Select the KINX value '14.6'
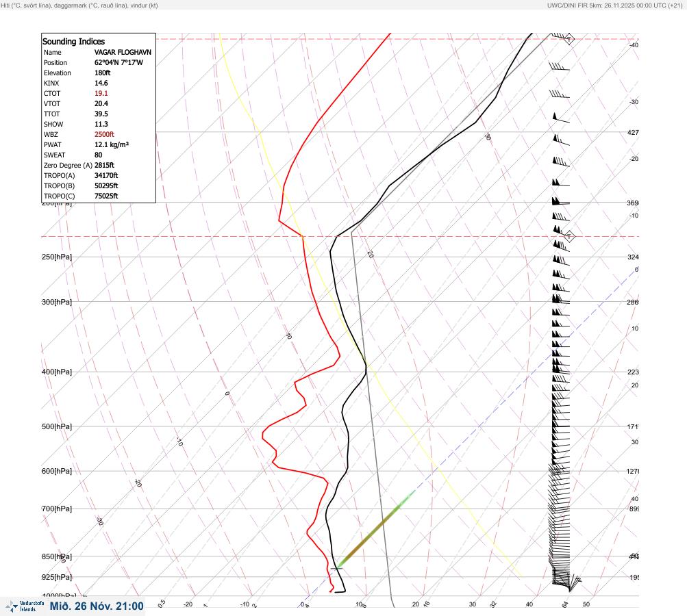This screenshot has width=687, height=616. click(x=101, y=84)
